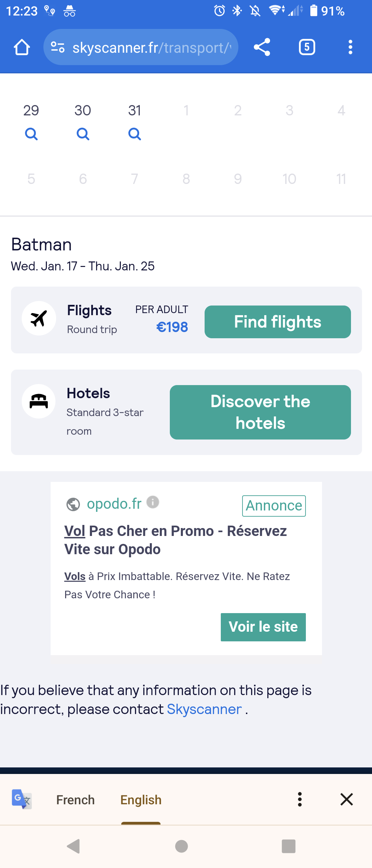Close the Google Translate bar
This screenshot has width=372, height=868.
click(347, 799)
